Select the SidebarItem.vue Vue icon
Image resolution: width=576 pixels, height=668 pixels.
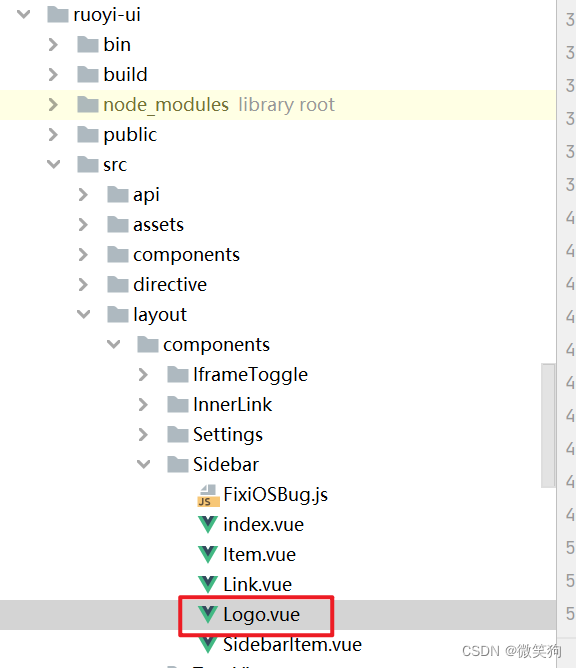click(x=208, y=644)
